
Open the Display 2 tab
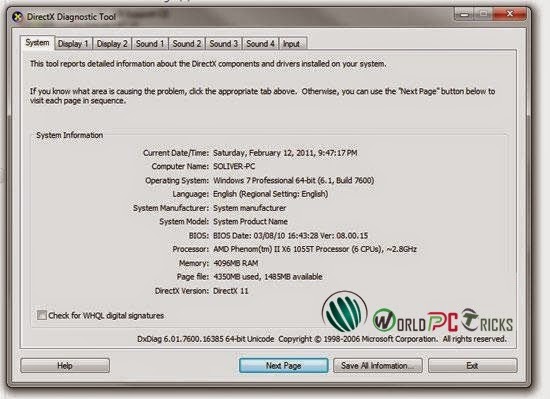(x=112, y=44)
